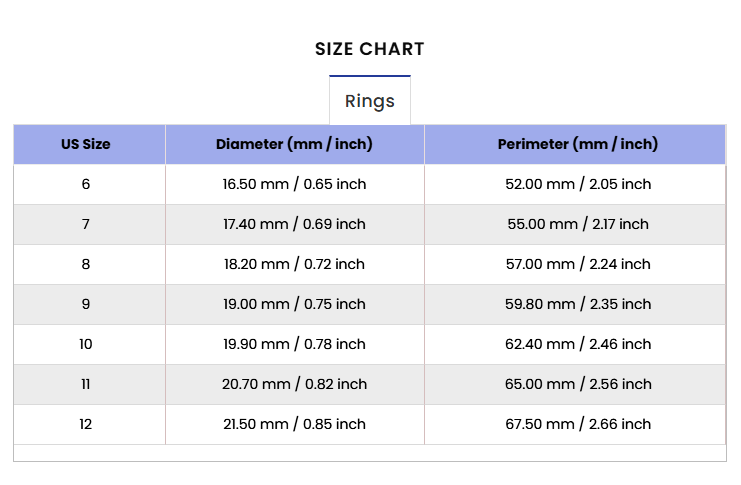Select US size 9 cell

[x=86, y=304]
